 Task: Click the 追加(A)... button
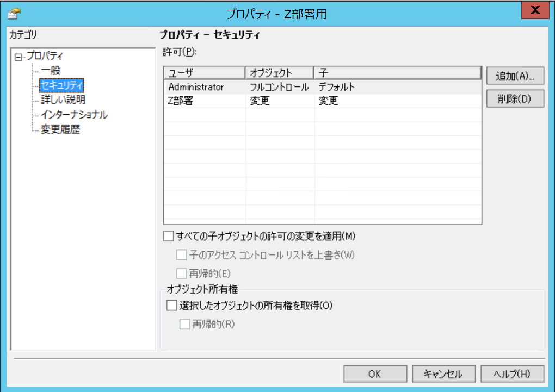[515, 76]
